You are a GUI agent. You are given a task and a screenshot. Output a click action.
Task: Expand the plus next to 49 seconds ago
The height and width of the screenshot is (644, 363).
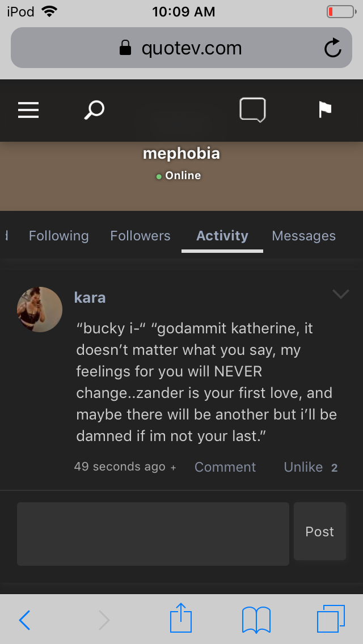coord(174,468)
